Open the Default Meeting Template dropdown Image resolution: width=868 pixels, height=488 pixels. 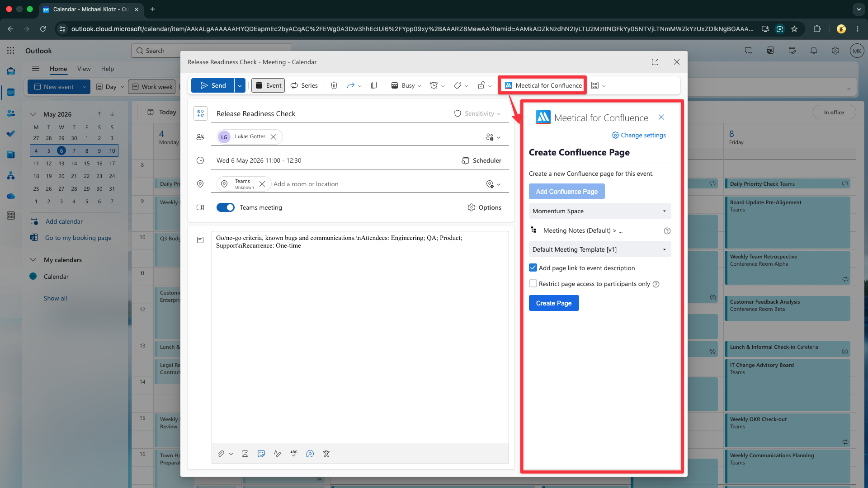tap(600, 249)
